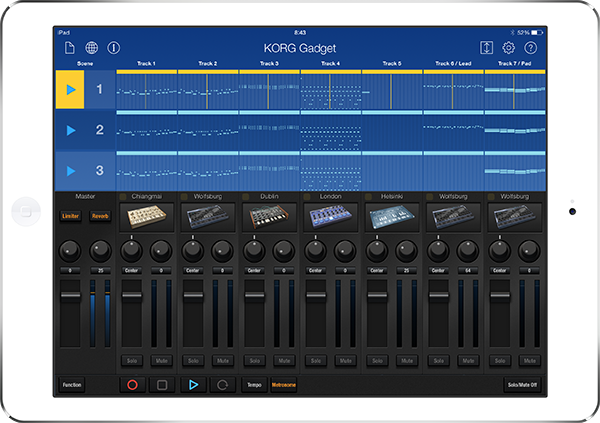The width and height of the screenshot is (600, 423).
Task: Solo the Chiangmai track
Action: click(x=132, y=361)
